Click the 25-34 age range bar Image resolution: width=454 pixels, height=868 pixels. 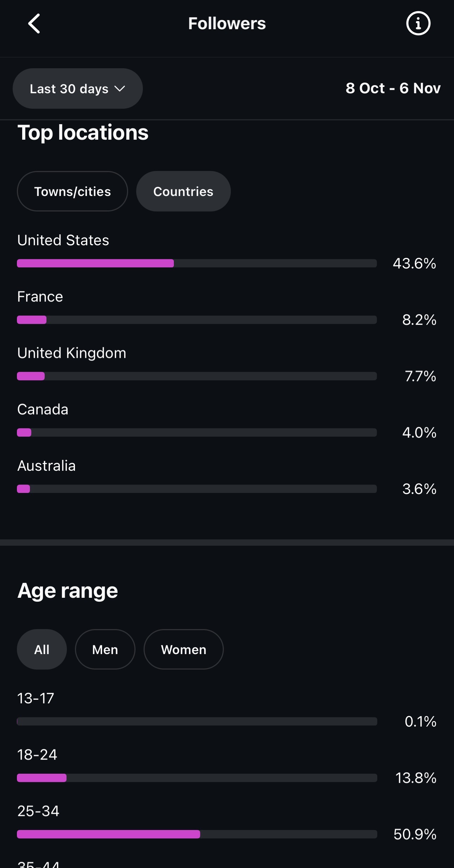pyautogui.click(x=197, y=834)
